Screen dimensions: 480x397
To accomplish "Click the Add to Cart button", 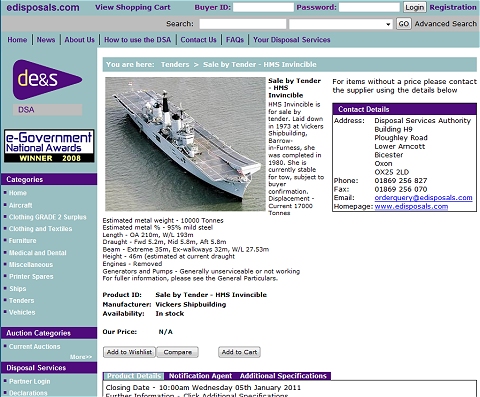I will click(239, 352).
